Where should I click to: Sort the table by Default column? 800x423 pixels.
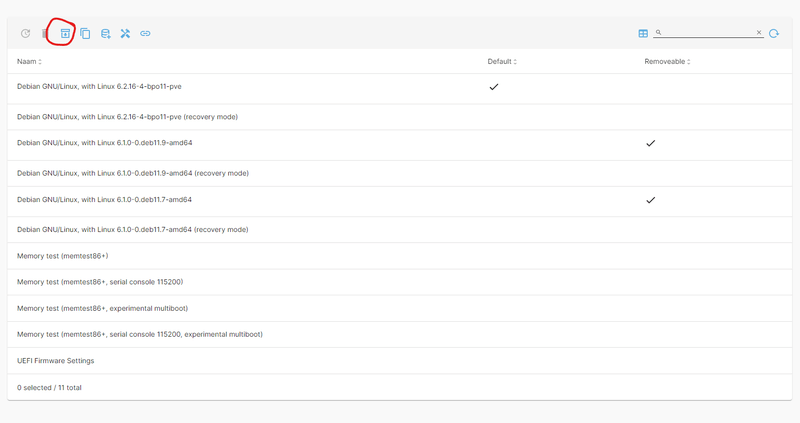point(501,62)
